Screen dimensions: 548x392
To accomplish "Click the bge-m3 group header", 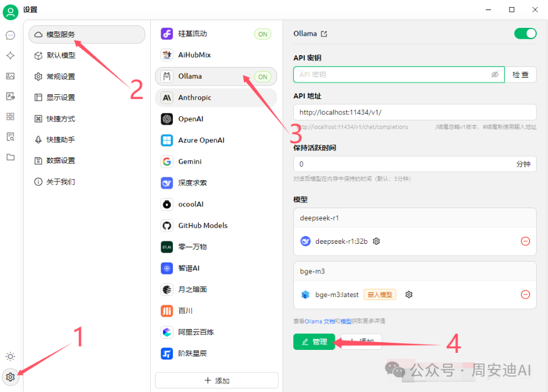I will 415,271.
